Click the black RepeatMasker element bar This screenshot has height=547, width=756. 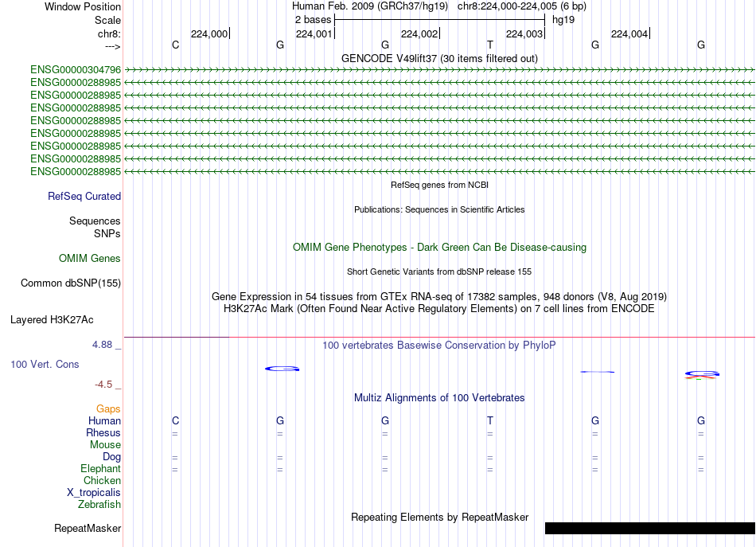650,528
